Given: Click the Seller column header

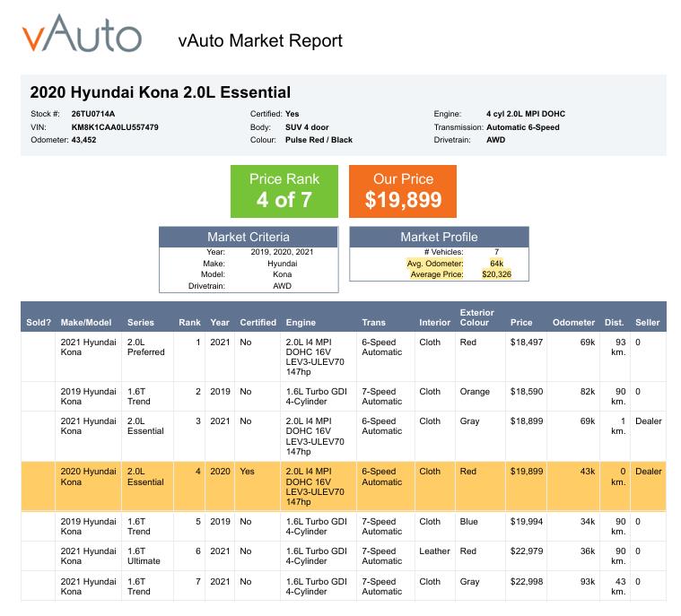Looking at the screenshot, I should point(647,322).
